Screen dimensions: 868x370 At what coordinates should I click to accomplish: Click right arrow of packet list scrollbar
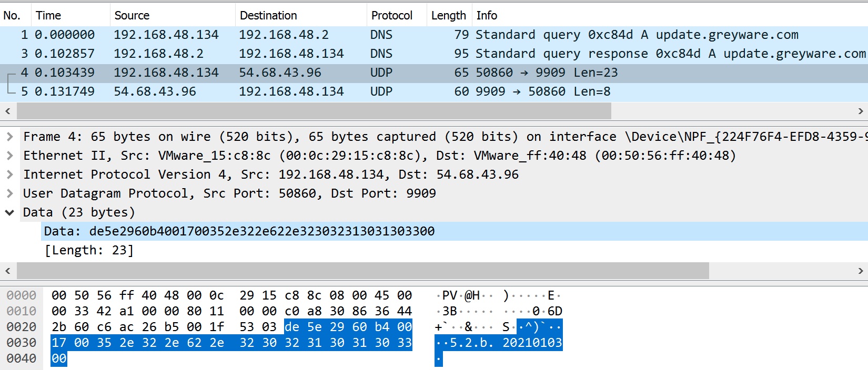860,111
